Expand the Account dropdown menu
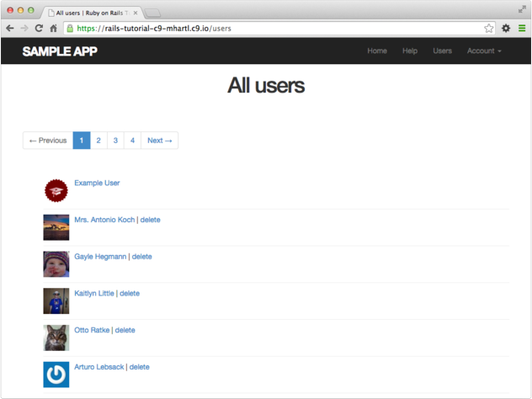This screenshot has height=399, width=532. [484, 51]
